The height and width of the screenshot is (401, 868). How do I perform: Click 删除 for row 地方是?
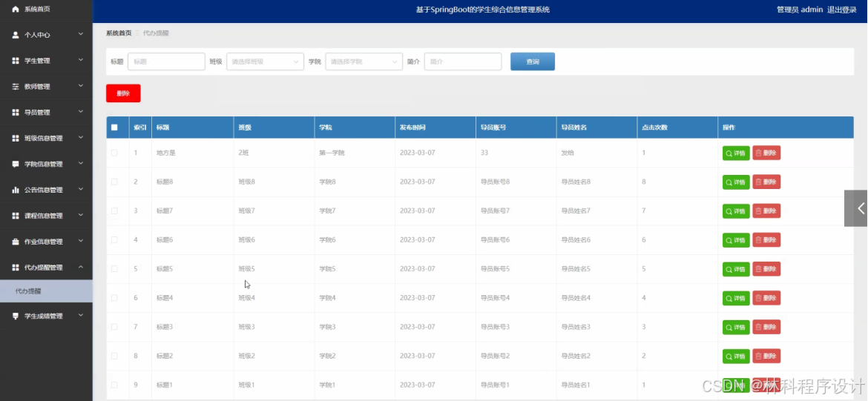(766, 153)
